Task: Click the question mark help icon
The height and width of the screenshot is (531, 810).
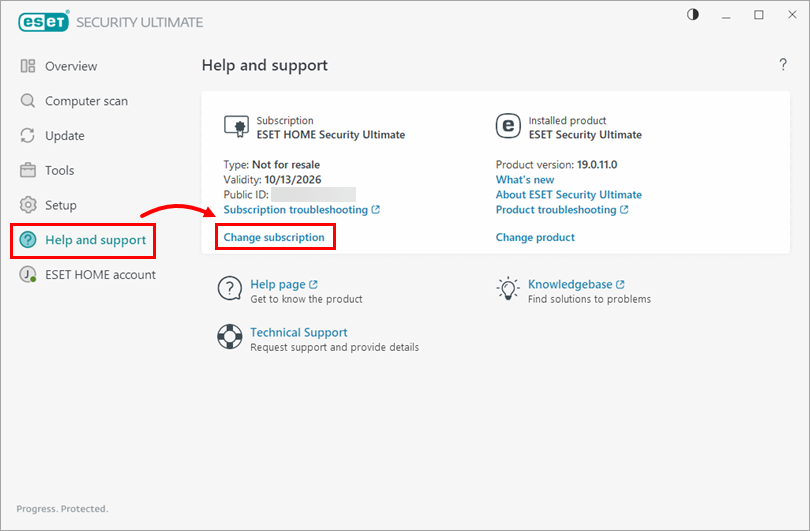Action: [783, 65]
